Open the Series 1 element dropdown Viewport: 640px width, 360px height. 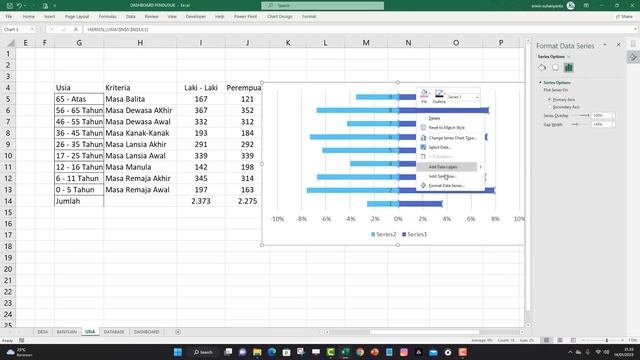476,97
